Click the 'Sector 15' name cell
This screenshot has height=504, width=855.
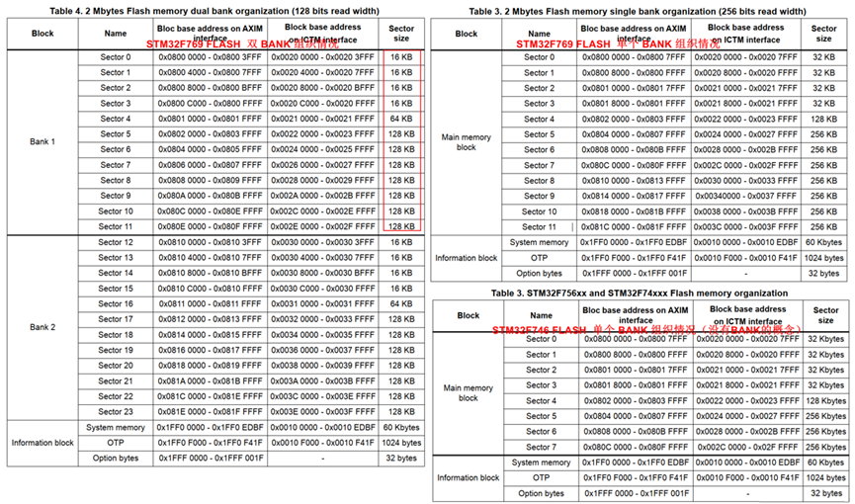click(116, 289)
